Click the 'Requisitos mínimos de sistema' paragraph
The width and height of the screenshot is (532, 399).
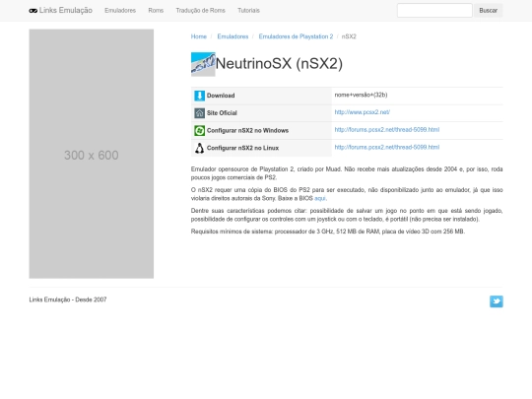coord(328,232)
